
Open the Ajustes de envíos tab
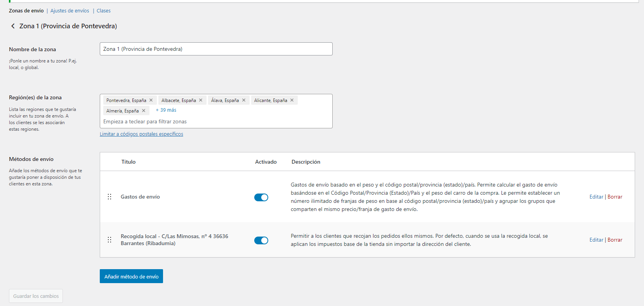coord(70,11)
